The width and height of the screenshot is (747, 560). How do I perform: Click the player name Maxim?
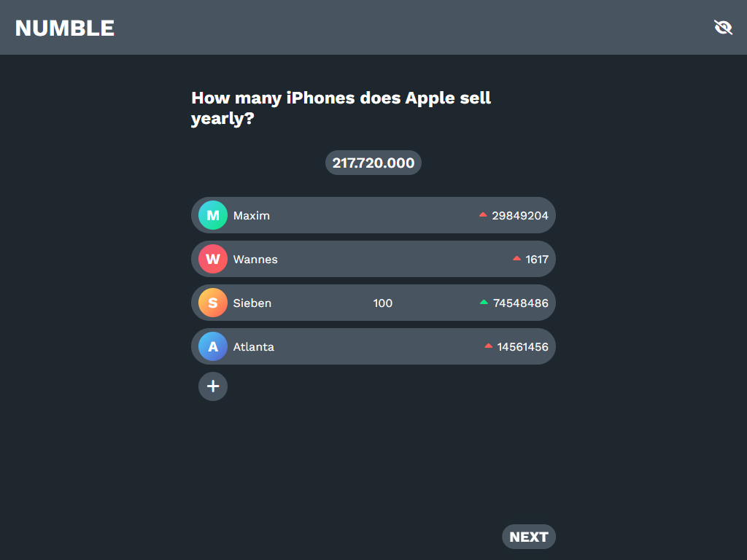[252, 216]
